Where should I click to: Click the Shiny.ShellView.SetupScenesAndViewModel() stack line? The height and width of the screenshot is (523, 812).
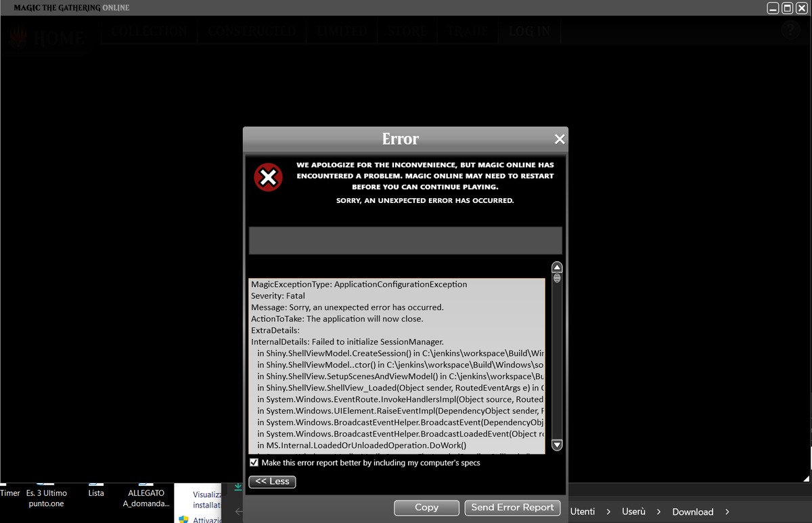[401, 376]
